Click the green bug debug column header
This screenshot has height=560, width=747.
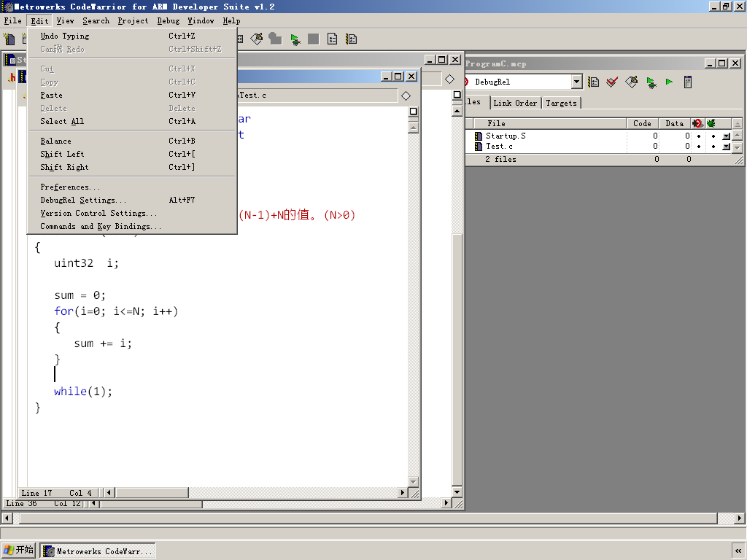pyautogui.click(x=711, y=123)
